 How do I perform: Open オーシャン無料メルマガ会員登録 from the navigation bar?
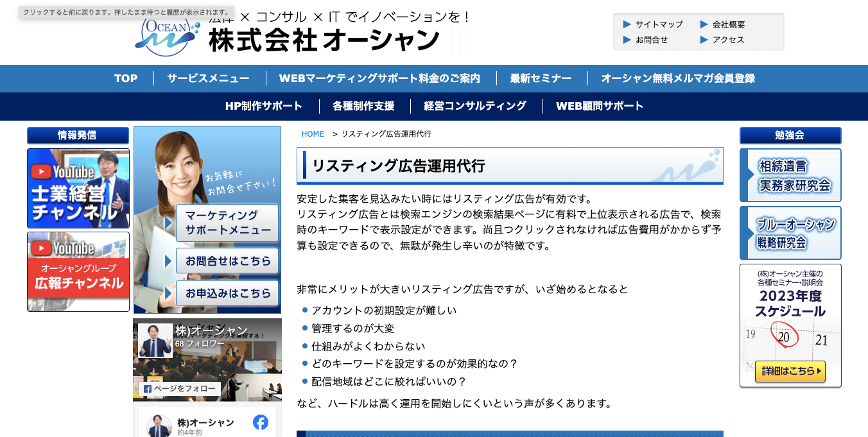click(x=678, y=78)
